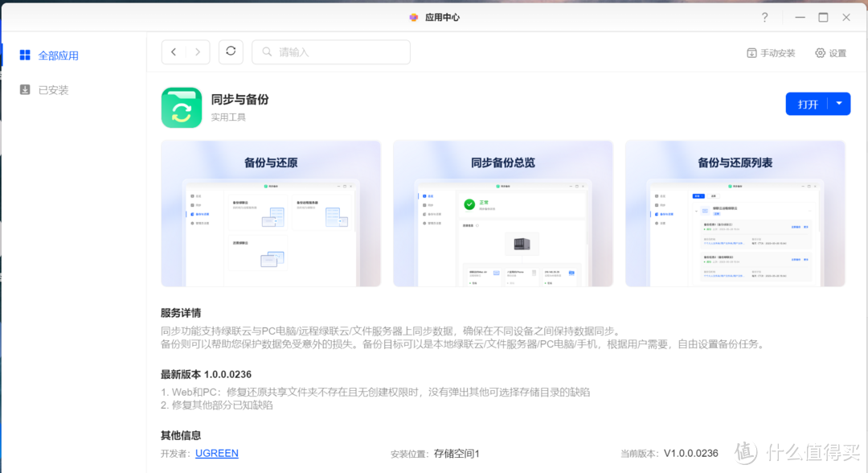868x473 pixels.
Task: Click the 请输入 search input field
Action: (330, 51)
